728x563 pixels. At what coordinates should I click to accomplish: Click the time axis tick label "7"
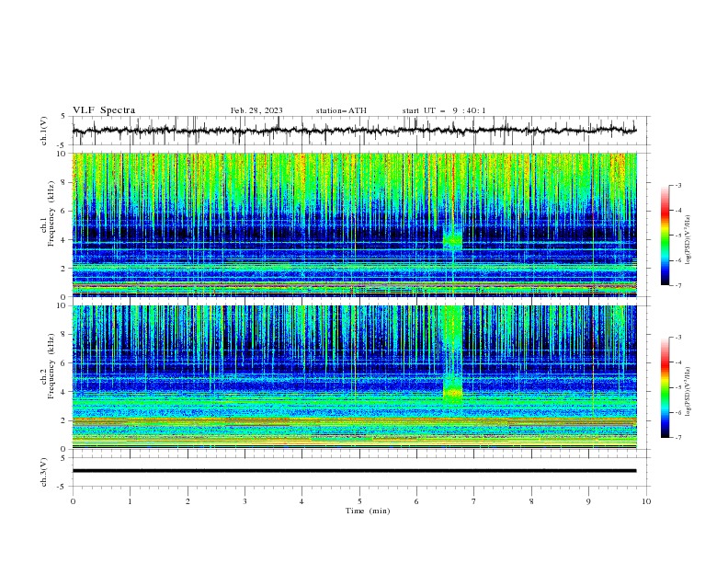click(x=474, y=501)
